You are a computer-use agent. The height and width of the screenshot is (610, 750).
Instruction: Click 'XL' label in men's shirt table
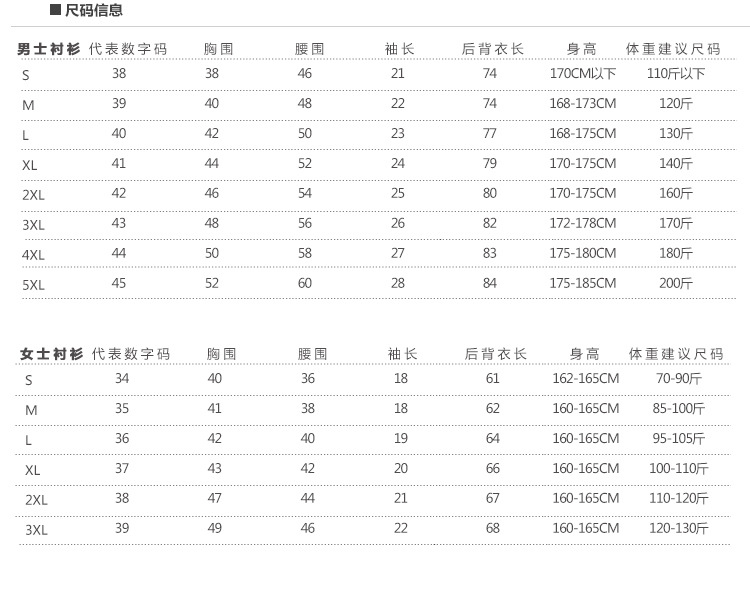point(30,166)
